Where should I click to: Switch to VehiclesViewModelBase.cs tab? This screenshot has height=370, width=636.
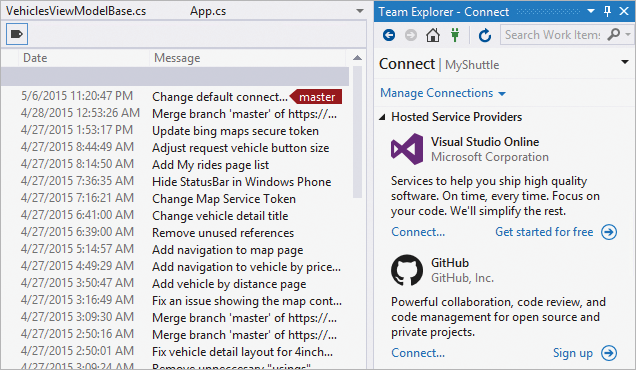[x=76, y=11]
